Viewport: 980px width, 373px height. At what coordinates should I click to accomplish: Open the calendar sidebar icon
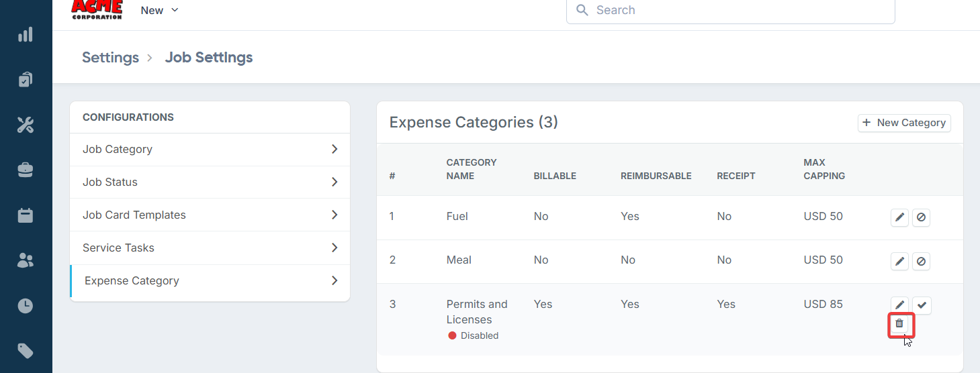click(x=26, y=215)
